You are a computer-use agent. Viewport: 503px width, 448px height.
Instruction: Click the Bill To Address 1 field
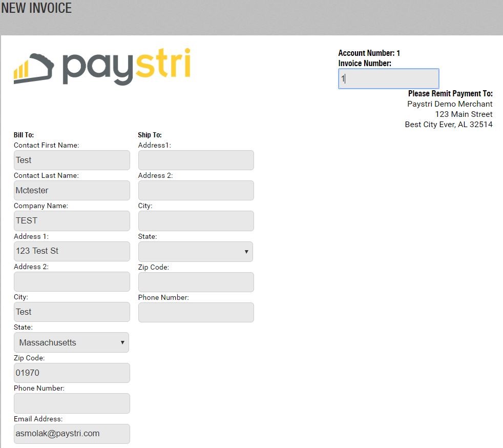point(71,251)
